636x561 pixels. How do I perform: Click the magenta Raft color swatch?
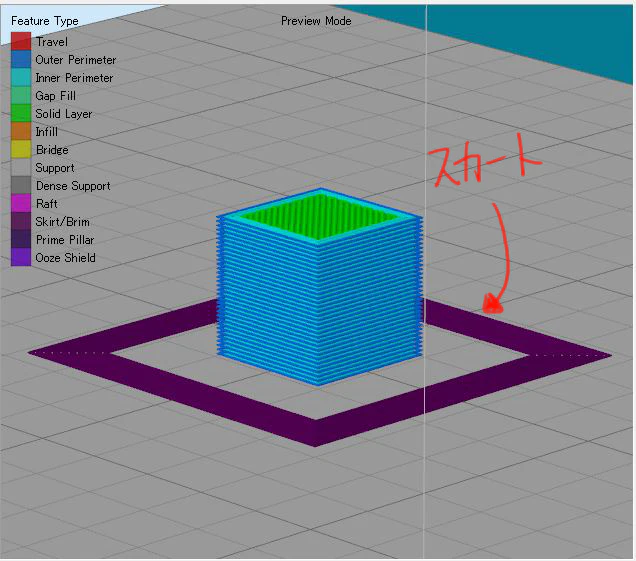click(21, 203)
